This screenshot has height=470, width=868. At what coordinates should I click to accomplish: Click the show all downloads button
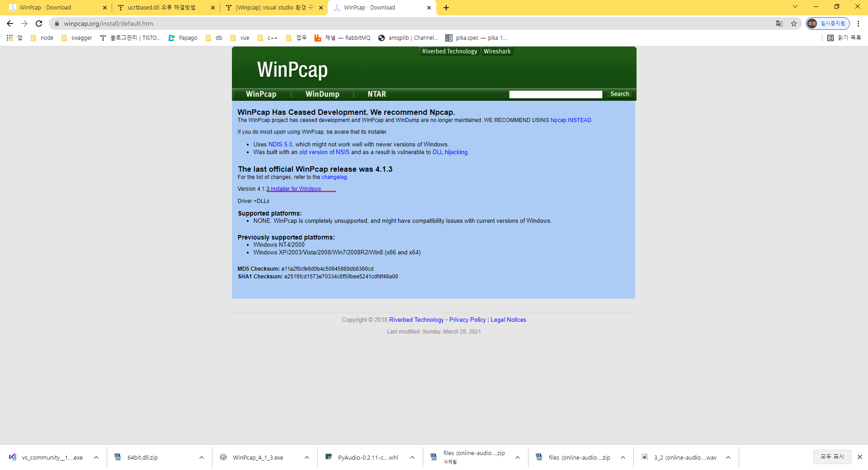(832, 456)
